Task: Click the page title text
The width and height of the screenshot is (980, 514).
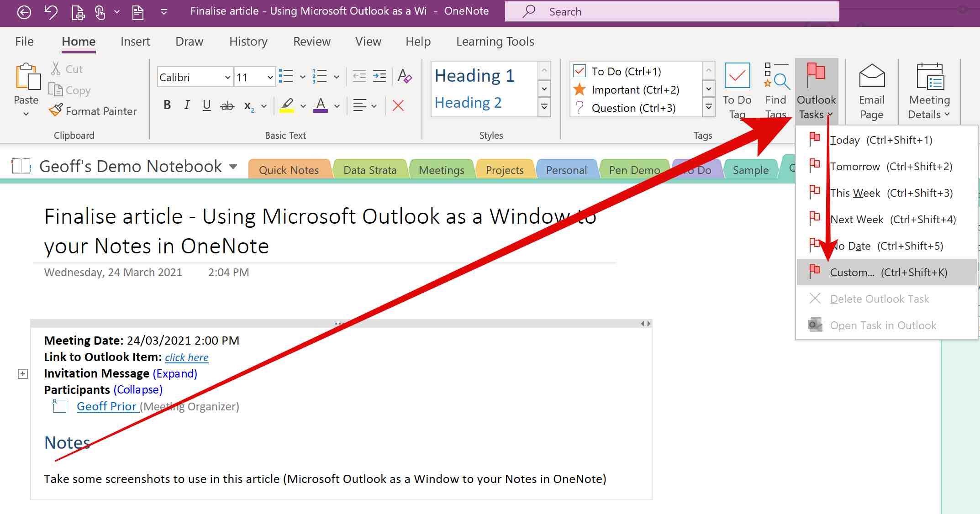Action: point(321,231)
